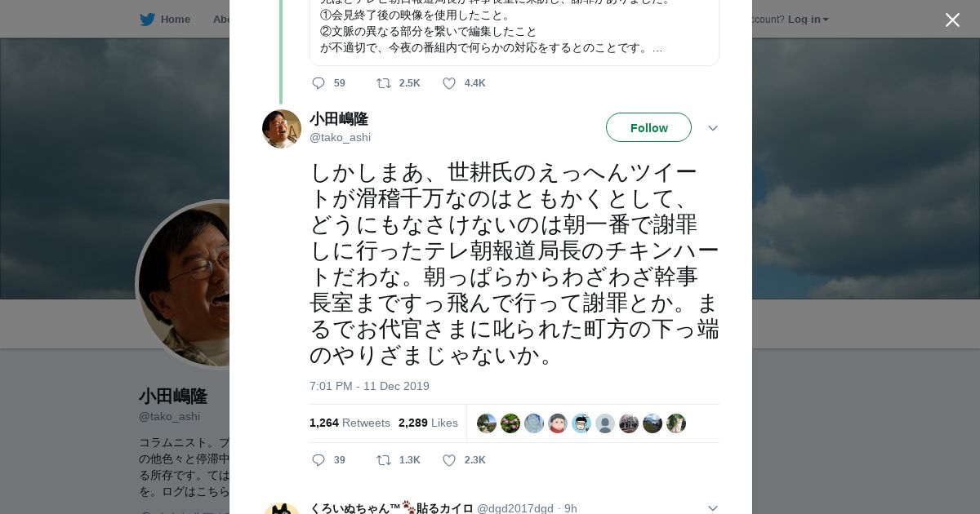The image size is (980, 514).
Task: Open the tweet timestamp 7:01 PM link
Action: 369,386
